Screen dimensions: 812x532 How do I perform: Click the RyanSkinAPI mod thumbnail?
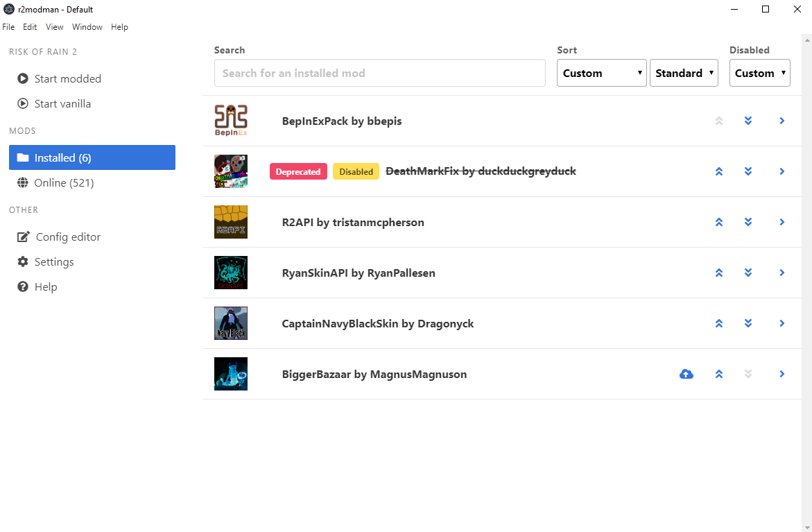231,273
